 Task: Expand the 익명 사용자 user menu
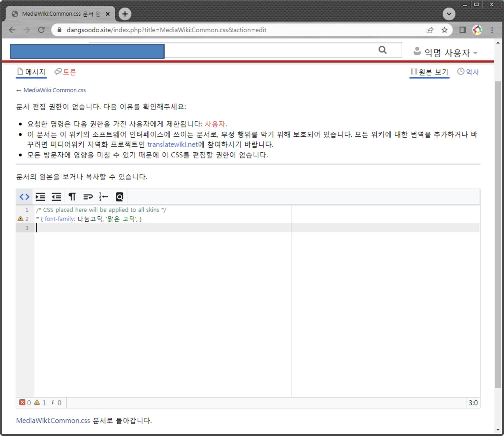445,52
